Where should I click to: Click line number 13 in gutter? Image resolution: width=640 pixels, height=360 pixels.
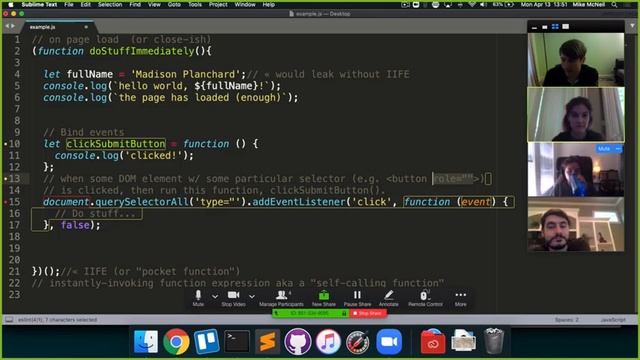click(14, 178)
